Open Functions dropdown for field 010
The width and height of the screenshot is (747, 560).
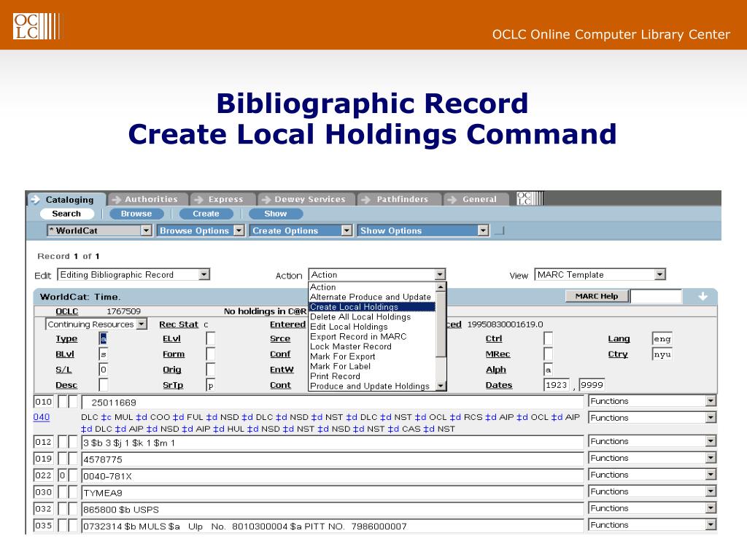tap(651, 401)
